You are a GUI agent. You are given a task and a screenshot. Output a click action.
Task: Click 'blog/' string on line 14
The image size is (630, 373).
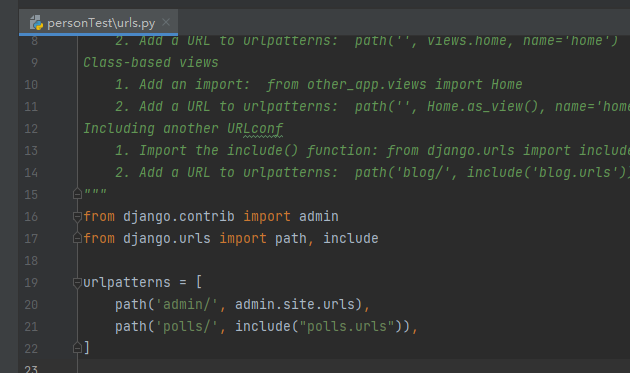click(x=423, y=173)
